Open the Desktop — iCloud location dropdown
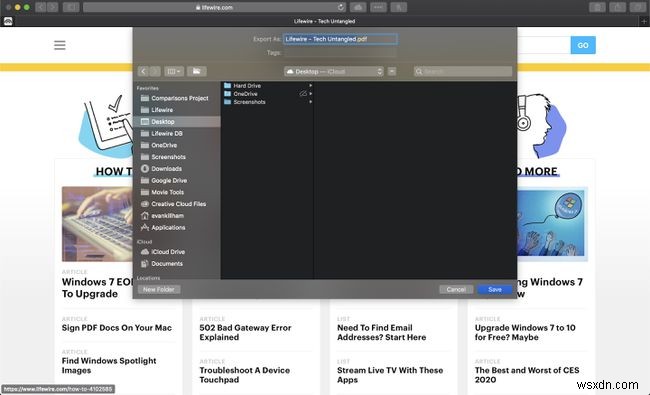Viewport: 650px width, 395px height. click(334, 71)
